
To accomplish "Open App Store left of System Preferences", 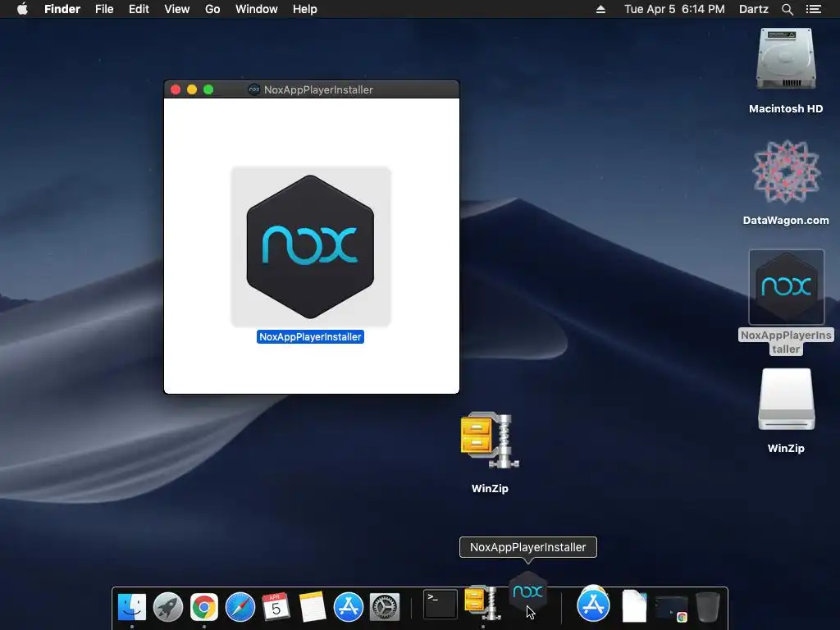I will tap(348, 607).
